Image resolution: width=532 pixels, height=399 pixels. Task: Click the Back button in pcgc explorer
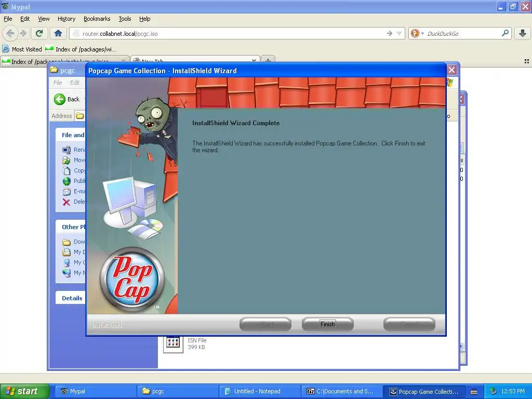[67, 99]
